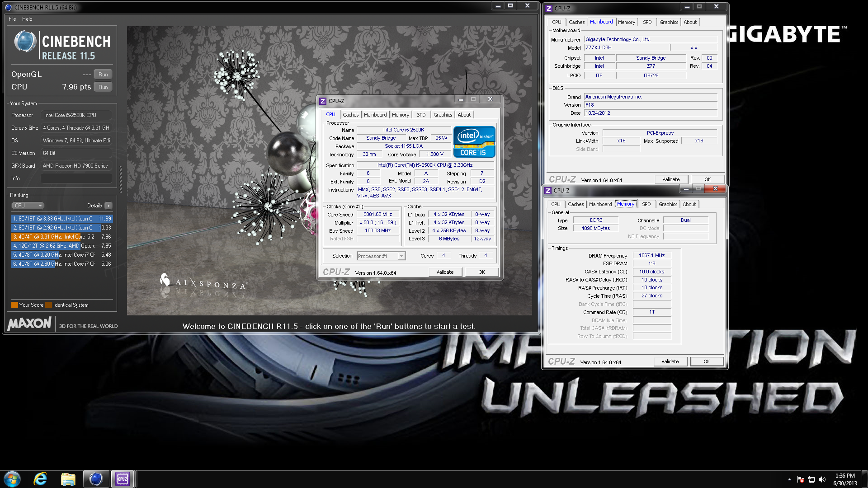Select orange ranking row 4C/4T @ 3.31 GHz
Screen dimensions: 868x488
[62, 237]
